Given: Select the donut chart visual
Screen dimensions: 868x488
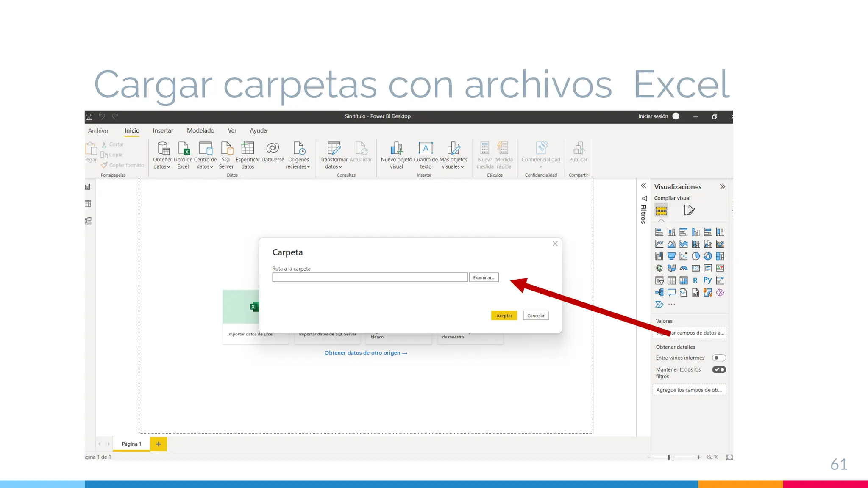Looking at the screenshot, I should pyautogui.click(x=707, y=256).
